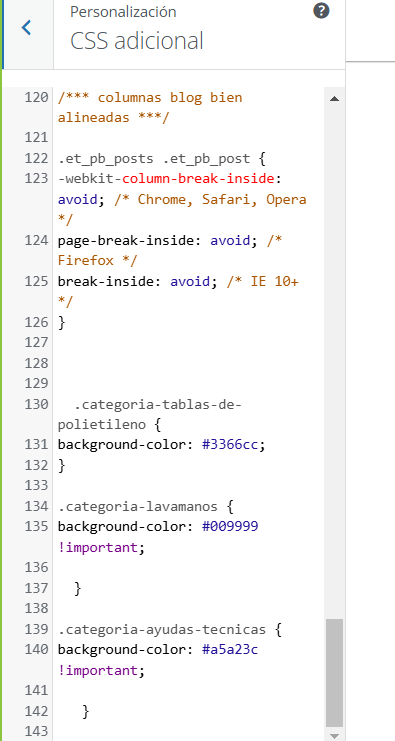395x741 pixels.
Task: Click the vertical scrollbar thumb
Action: pos(335,673)
